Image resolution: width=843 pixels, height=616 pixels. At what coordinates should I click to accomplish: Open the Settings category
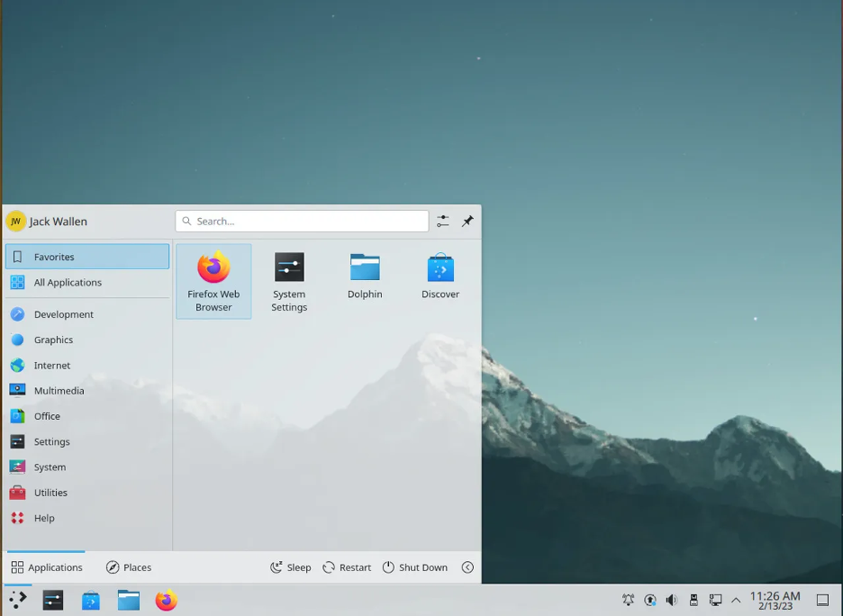(87, 441)
